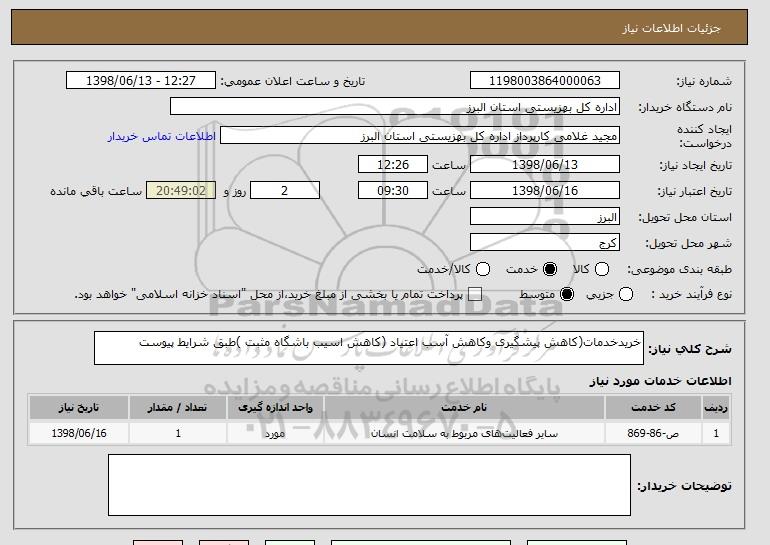Select the کالا radio button
The width and height of the screenshot is (770, 545).
point(602,269)
